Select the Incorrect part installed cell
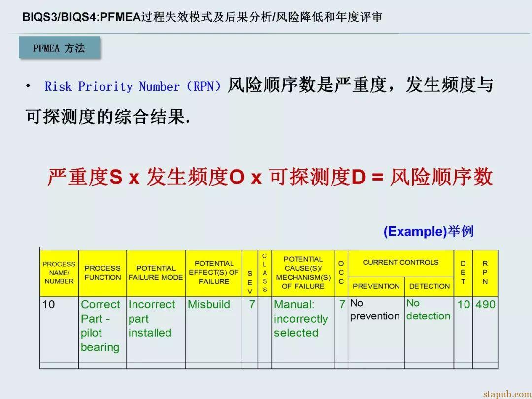Viewport: 532px width, 399px height. click(x=156, y=329)
